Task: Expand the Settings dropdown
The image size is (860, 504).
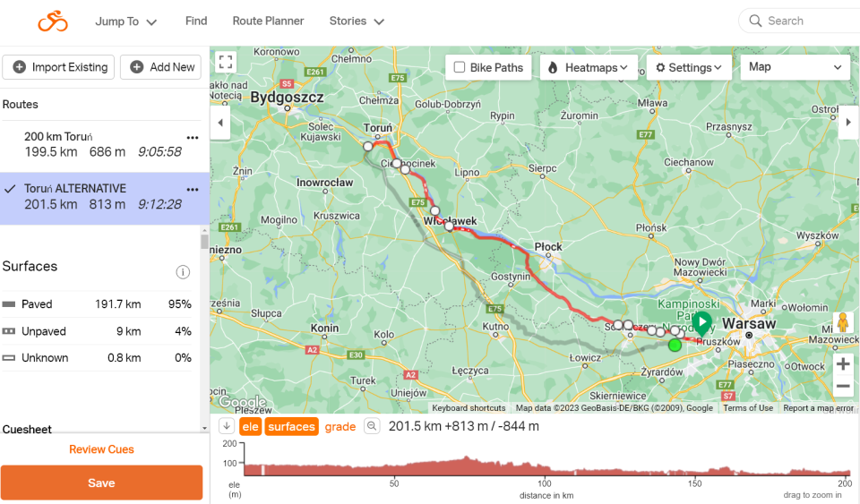Action: (688, 67)
